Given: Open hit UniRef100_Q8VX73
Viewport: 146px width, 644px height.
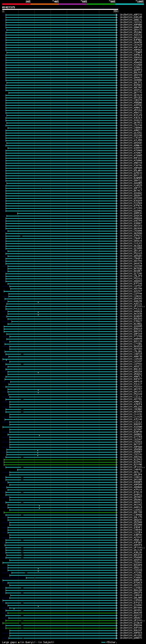Looking at the screenshot, I should pos(131,30).
